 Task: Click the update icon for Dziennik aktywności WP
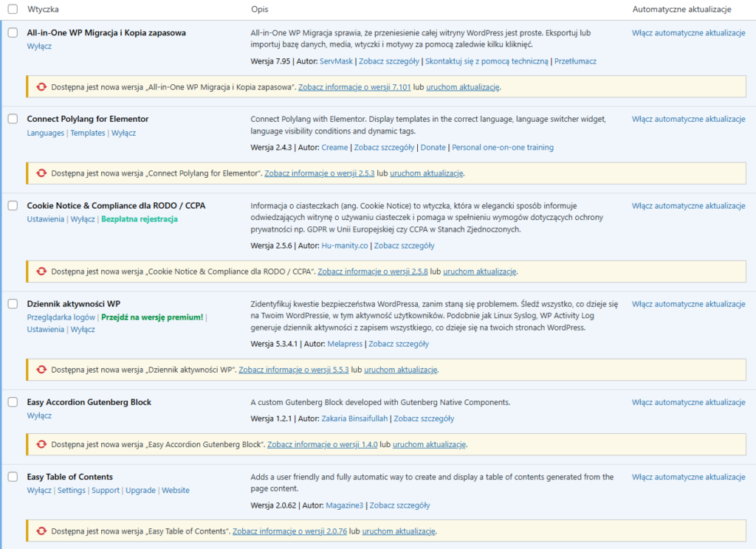tap(41, 370)
